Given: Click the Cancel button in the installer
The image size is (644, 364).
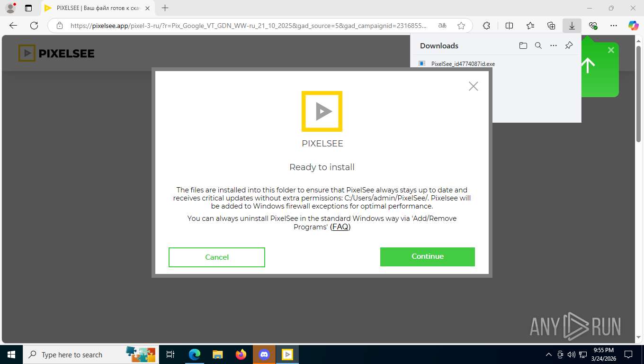Looking at the screenshot, I should tap(217, 257).
